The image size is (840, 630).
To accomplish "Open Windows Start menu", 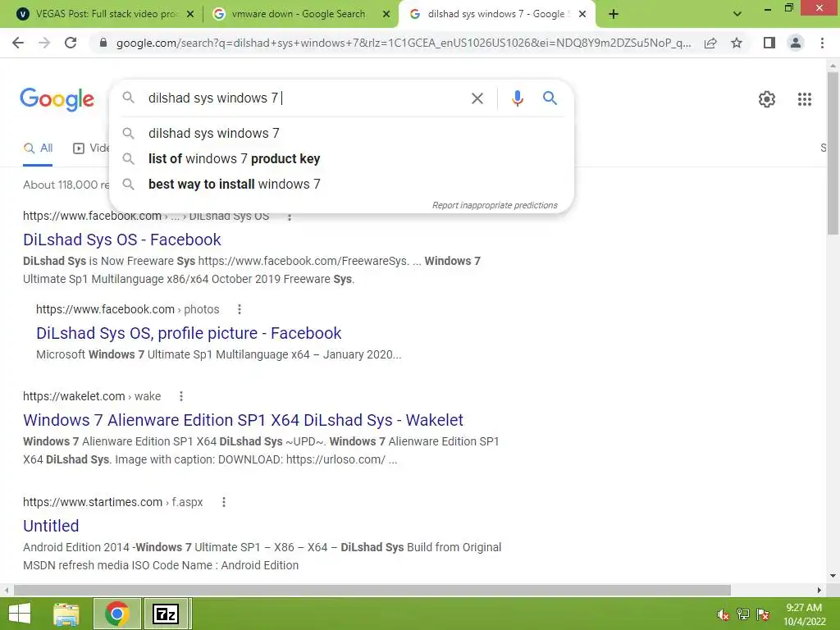I will click(20, 614).
